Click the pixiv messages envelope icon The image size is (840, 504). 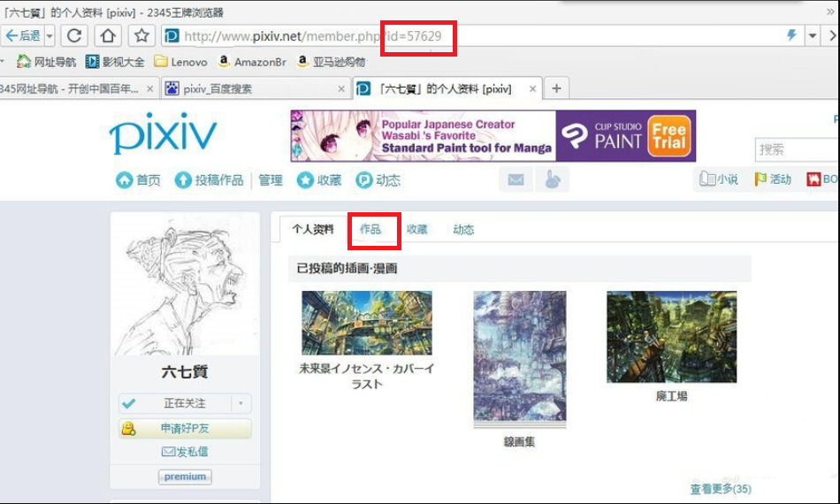pyautogui.click(x=515, y=179)
